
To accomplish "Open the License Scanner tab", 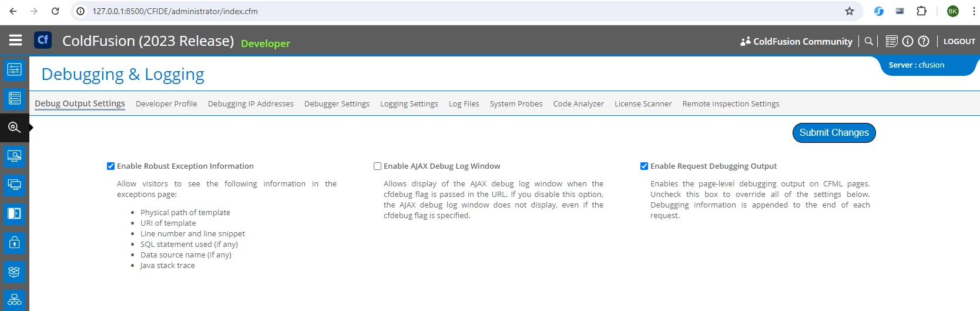I will click(x=643, y=103).
